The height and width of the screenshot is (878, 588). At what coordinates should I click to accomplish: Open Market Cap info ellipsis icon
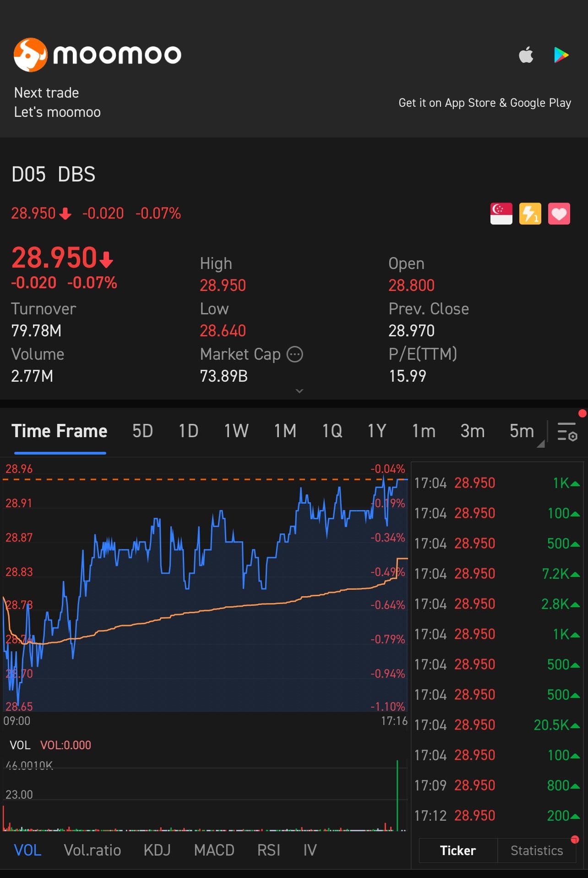click(295, 354)
